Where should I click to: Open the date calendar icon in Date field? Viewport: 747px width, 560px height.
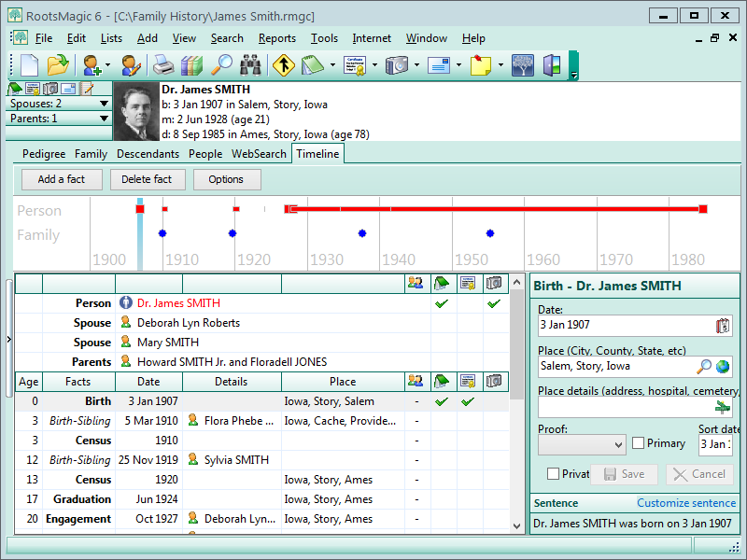(722, 326)
